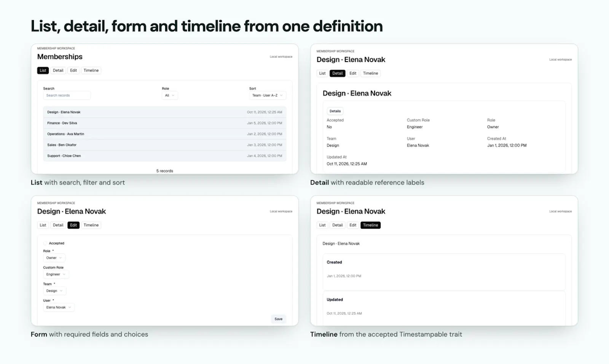This screenshot has width=609, height=364.
Task: Open the Role dropdown showing Owner
Action: tap(54, 258)
